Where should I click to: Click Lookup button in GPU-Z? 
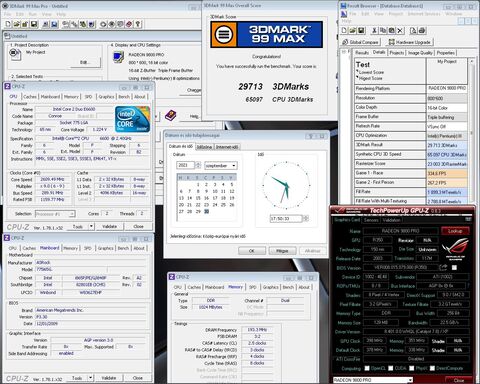(x=455, y=231)
